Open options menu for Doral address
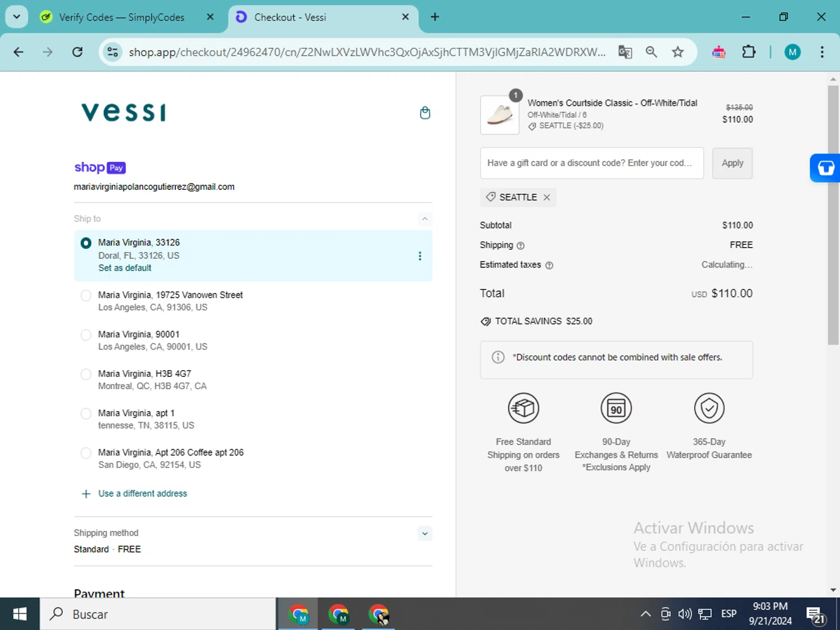Viewport: 840px width, 630px height. 420,256
